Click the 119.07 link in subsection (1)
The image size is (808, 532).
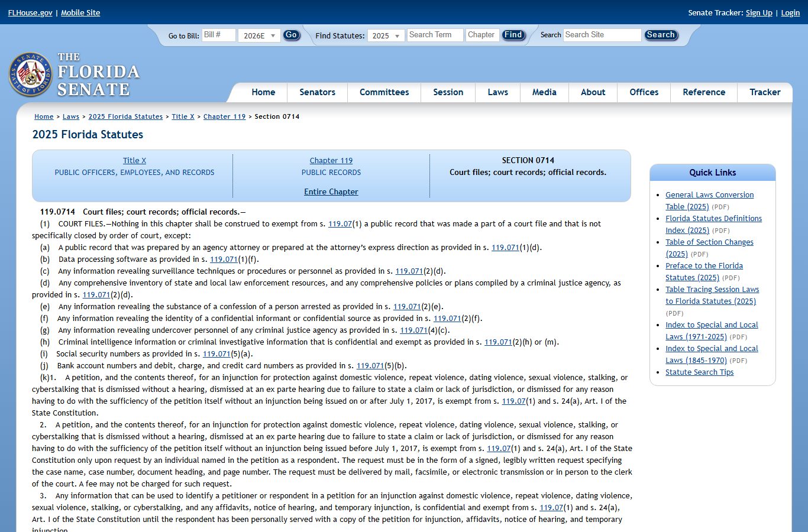pyautogui.click(x=340, y=224)
